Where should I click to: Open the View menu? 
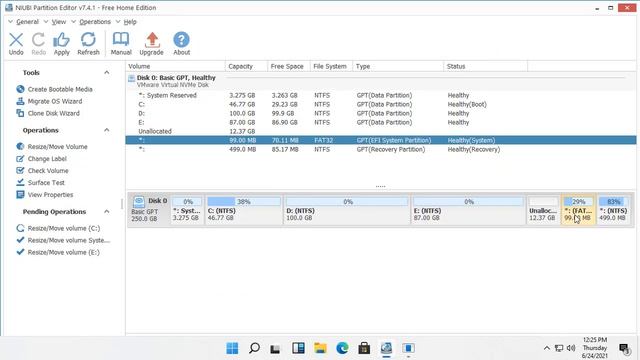(59, 22)
